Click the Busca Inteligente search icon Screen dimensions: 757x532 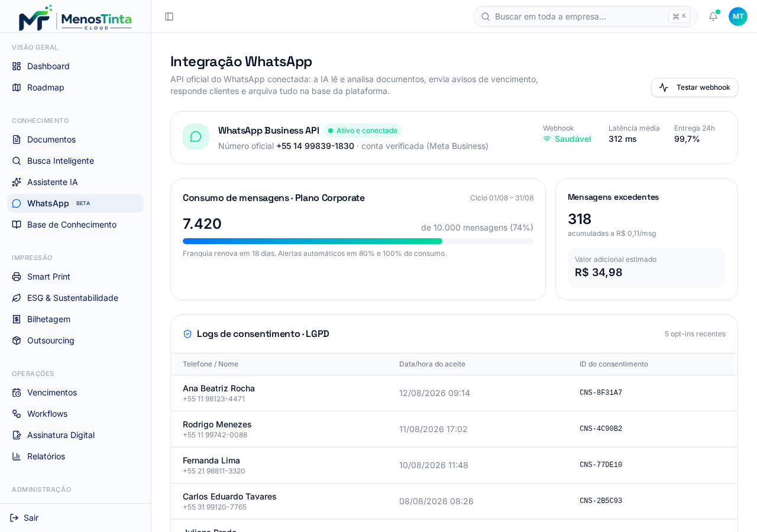[17, 161]
